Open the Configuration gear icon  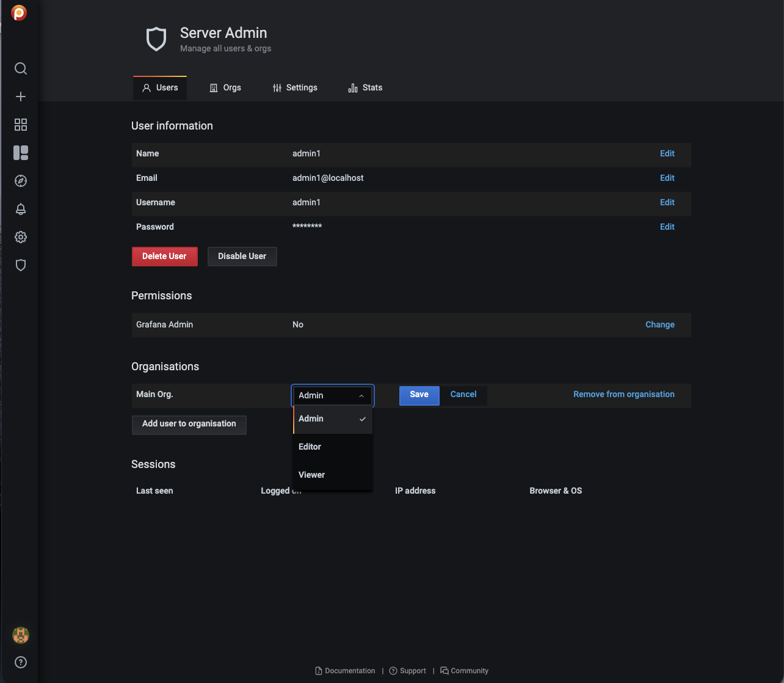point(21,237)
